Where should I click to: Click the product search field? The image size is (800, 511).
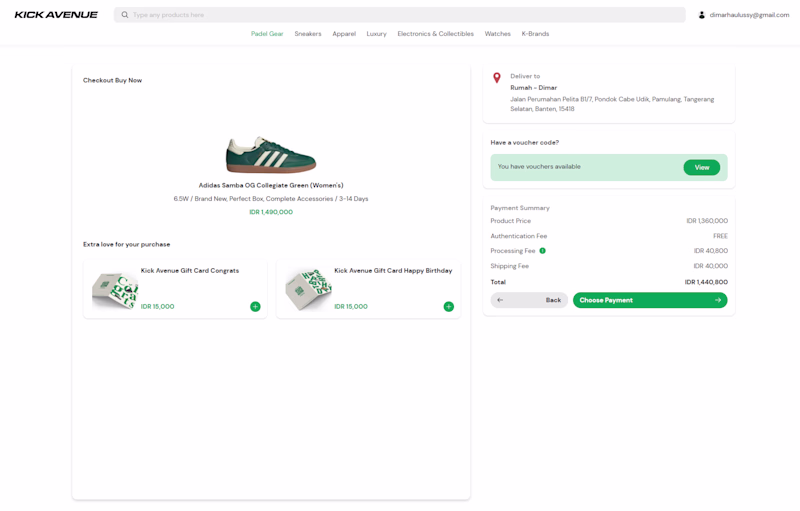(x=400, y=15)
